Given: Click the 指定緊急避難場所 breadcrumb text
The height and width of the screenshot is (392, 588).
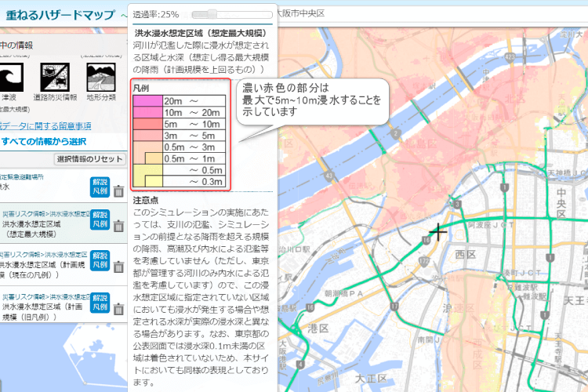Looking at the screenshot, I should tap(21, 177).
